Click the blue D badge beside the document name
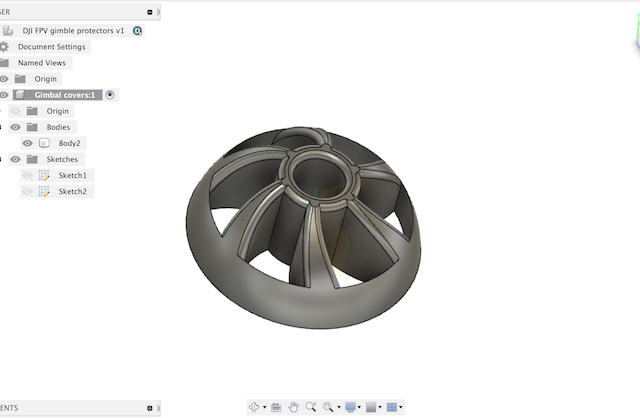The height and width of the screenshot is (418, 640). 138,31
